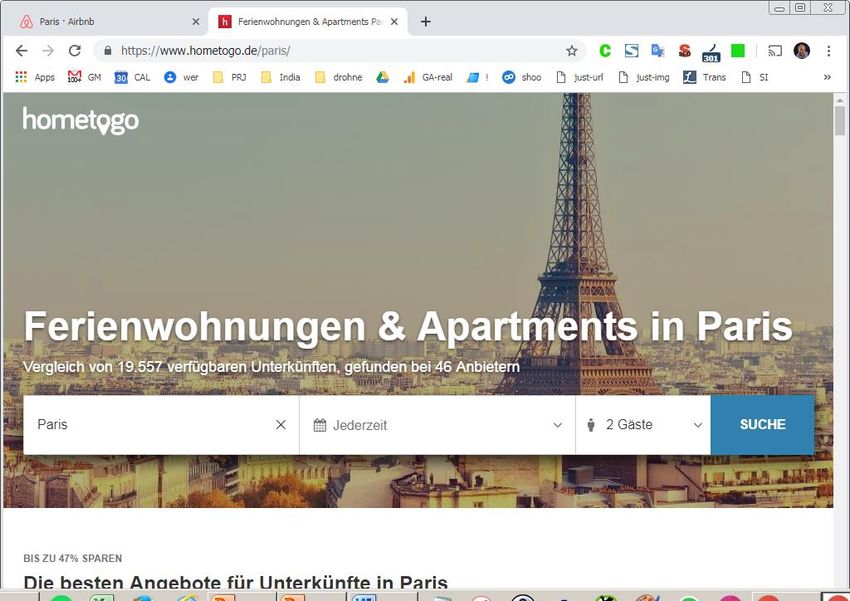Click the hometogo logo
850x601 pixels.
tap(80, 120)
